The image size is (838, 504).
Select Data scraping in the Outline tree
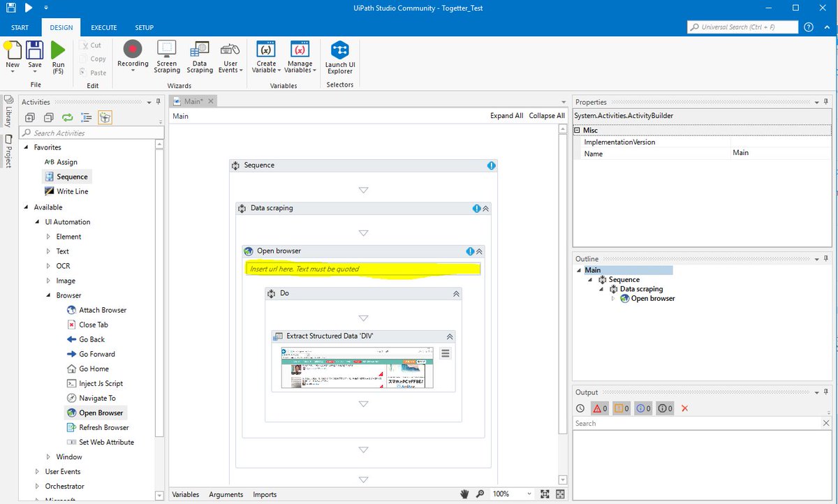click(x=641, y=289)
